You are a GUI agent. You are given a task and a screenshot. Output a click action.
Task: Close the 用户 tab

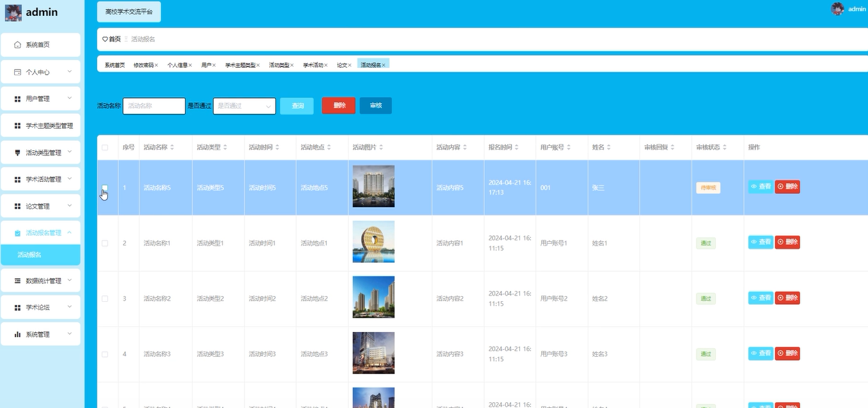click(214, 65)
